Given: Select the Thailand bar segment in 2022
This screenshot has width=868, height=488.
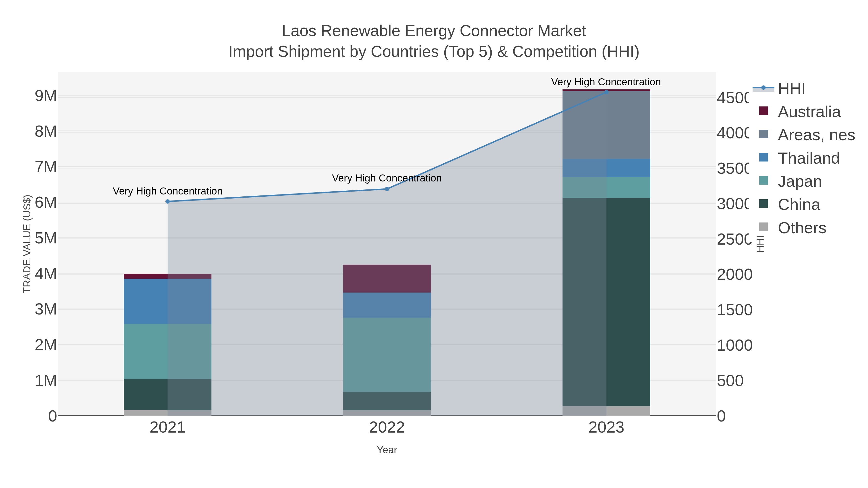Looking at the screenshot, I should click(x=387, y=305).
